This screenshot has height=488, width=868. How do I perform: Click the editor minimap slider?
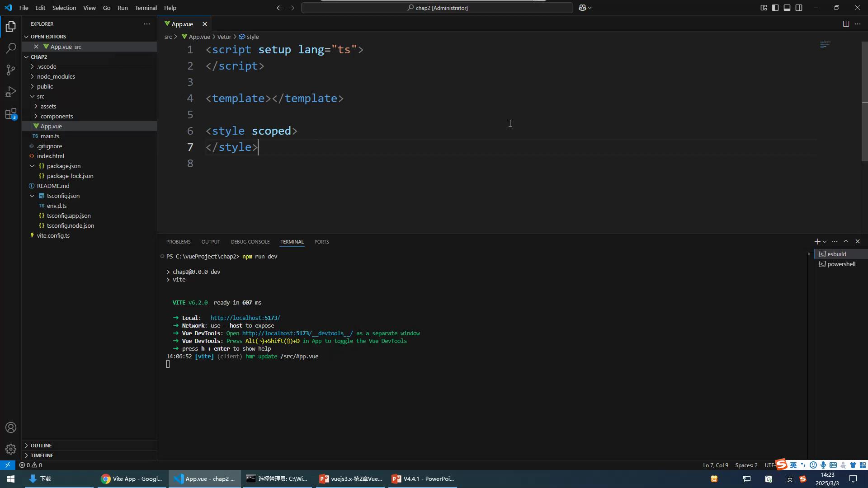tap(825, 45)
